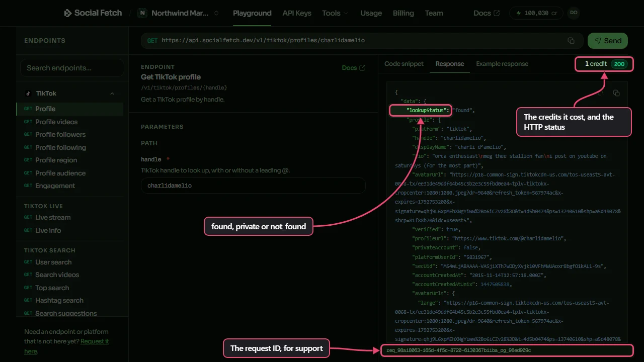The height and width of the screenshot is (362, 644).
Task: Select the Search videos endpoint
Action: [x=70, y=275]
